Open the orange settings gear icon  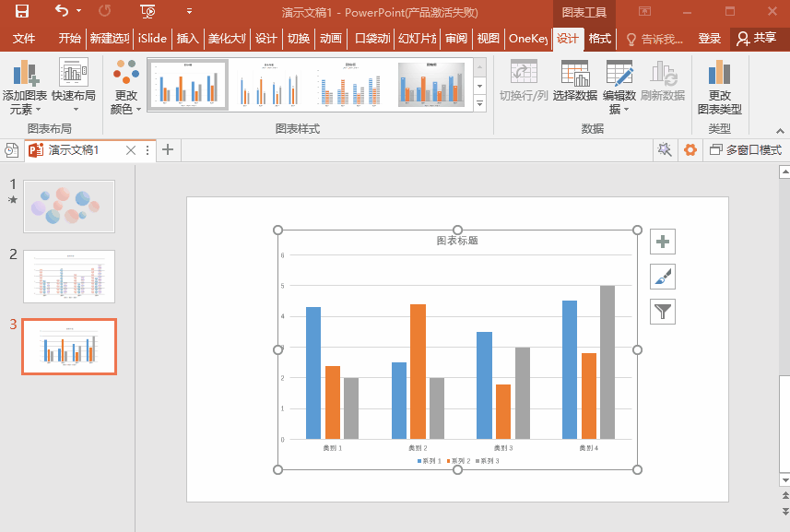click(690, 149)
